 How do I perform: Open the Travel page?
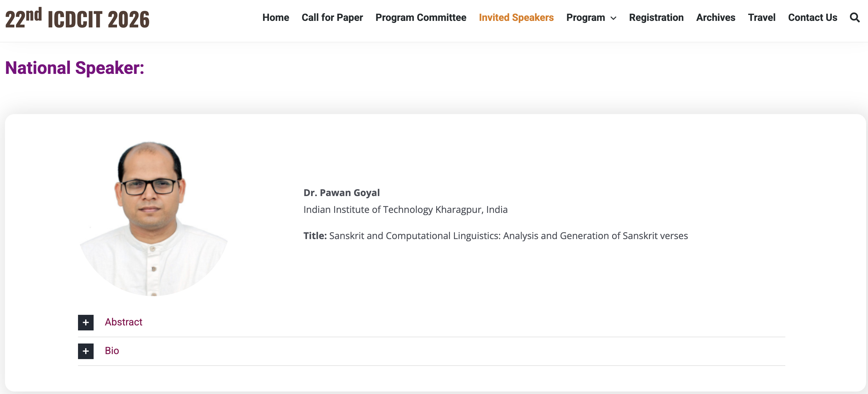[762, 17]
